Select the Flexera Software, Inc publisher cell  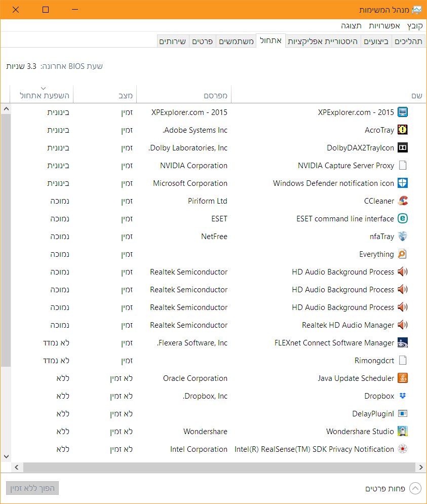(192, 342)
